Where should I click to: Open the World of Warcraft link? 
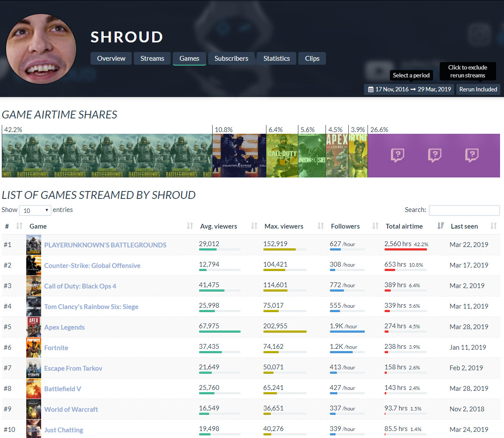point(71,410)
